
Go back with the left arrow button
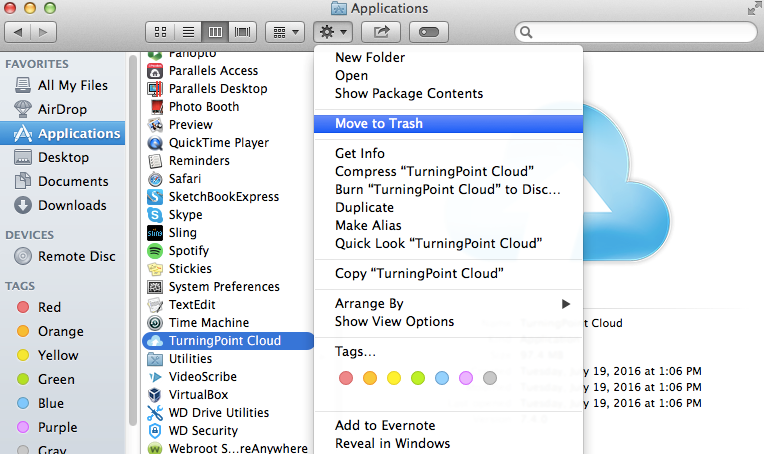pos(18,32)
